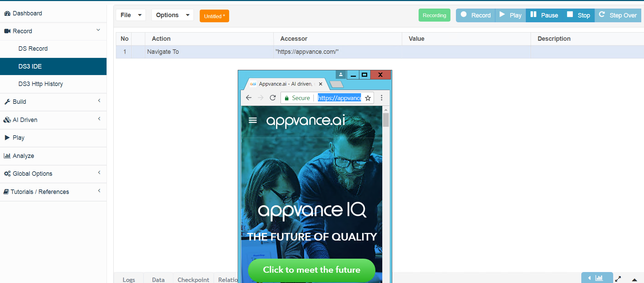This screenshot has height=283, width=644.
Task: Click the Dashboard palette icon
Action: 7,13
